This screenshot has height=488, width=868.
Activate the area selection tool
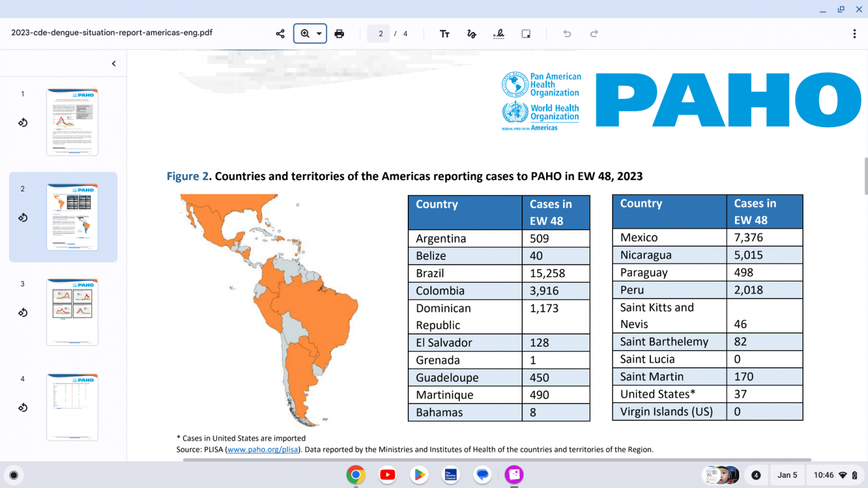(x=526, y=33)
